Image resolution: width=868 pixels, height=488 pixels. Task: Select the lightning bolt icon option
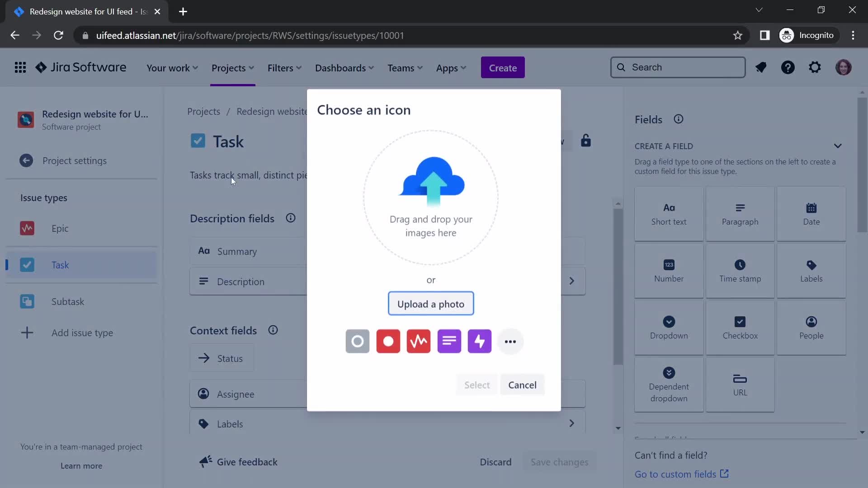point(480,341)
